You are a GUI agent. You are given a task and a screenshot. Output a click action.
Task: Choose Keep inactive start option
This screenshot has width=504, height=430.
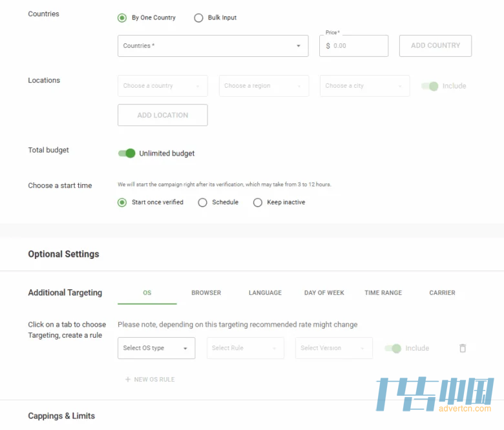[x=258, y=203]
